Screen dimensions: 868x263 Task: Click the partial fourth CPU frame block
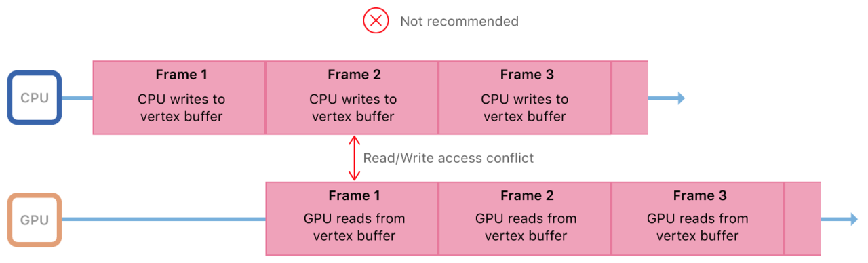[x=630, y=98]
